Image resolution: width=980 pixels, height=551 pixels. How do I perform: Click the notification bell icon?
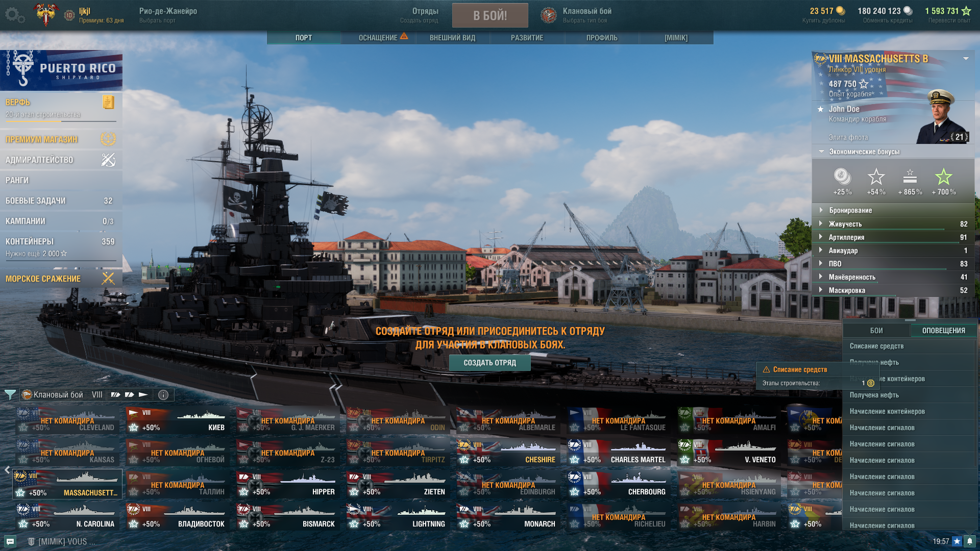(970, 541)
